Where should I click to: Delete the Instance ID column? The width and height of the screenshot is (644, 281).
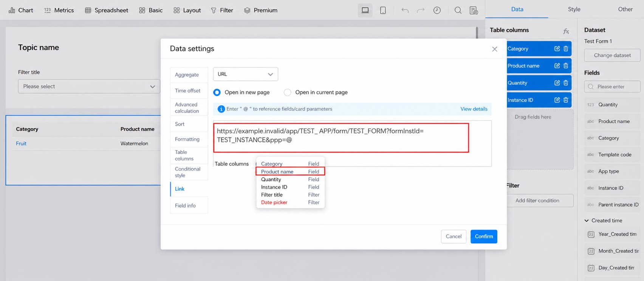[x=566, y=100]
